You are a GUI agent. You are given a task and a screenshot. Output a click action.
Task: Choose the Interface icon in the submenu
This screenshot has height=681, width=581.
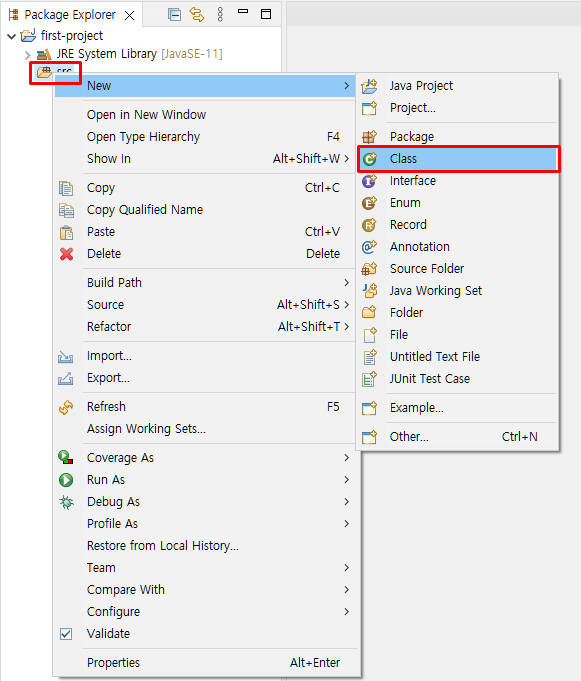(369, 181)
